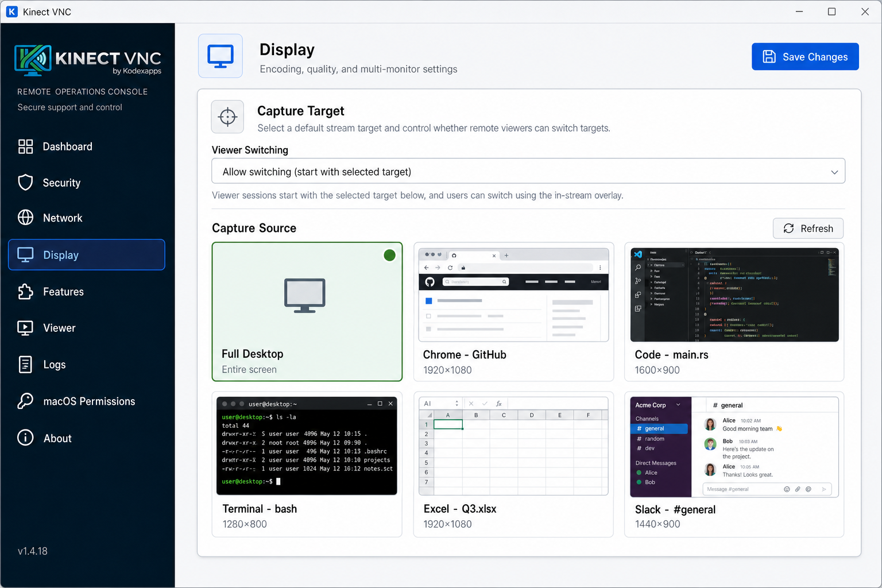Screen dimensions: 882x588
Task: Click the macOS Permissions key icon
Action: click(25, 401)
